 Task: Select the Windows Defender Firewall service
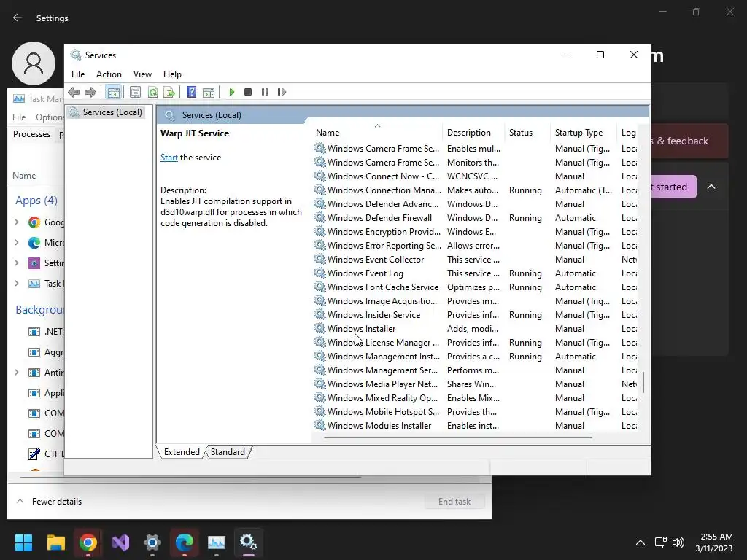pos(475,217)
